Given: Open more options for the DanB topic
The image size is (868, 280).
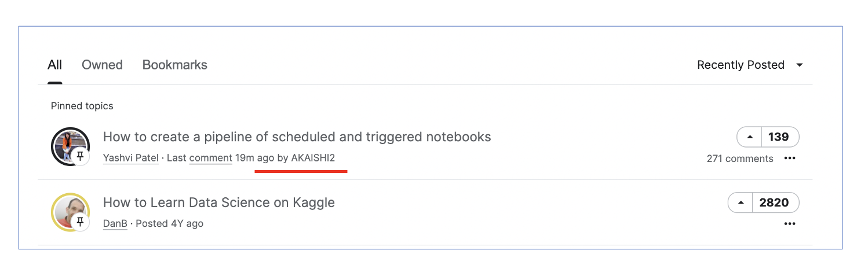Looking at the screenshot, I should [789, 224].
